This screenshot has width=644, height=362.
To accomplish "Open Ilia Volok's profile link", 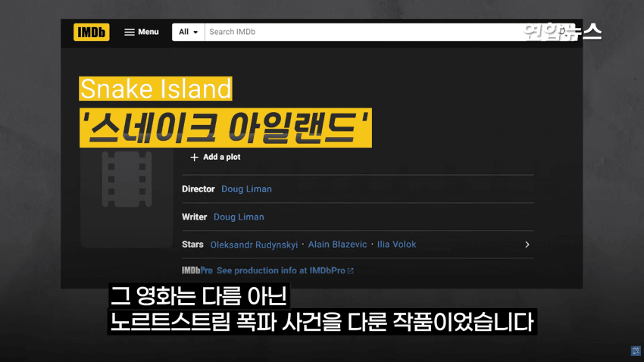I will click(396, 245).
